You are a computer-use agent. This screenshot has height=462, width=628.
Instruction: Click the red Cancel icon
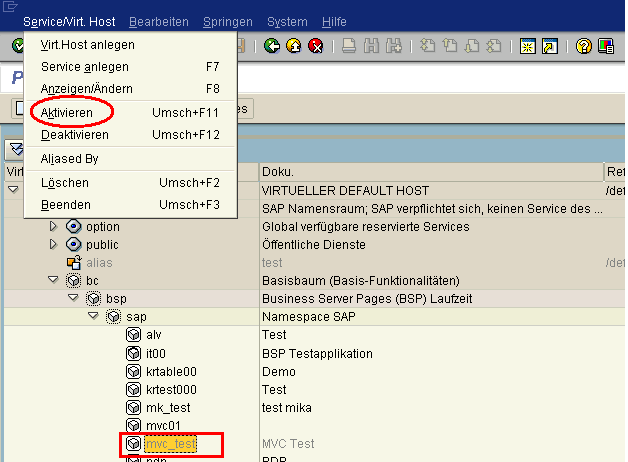click(315, 46)
